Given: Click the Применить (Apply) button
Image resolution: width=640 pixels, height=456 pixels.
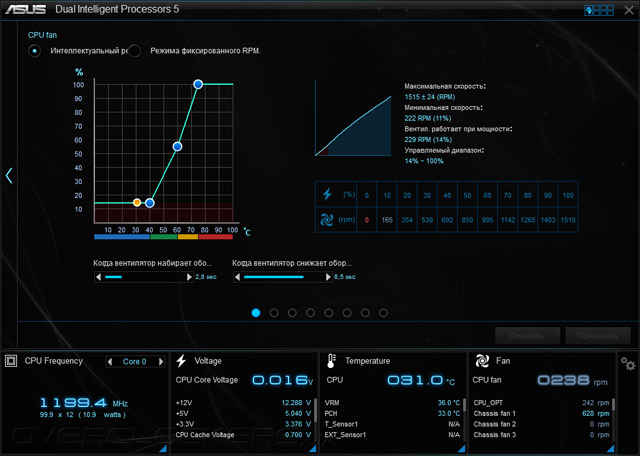Looking at the screenshot, I should (598, 336).
